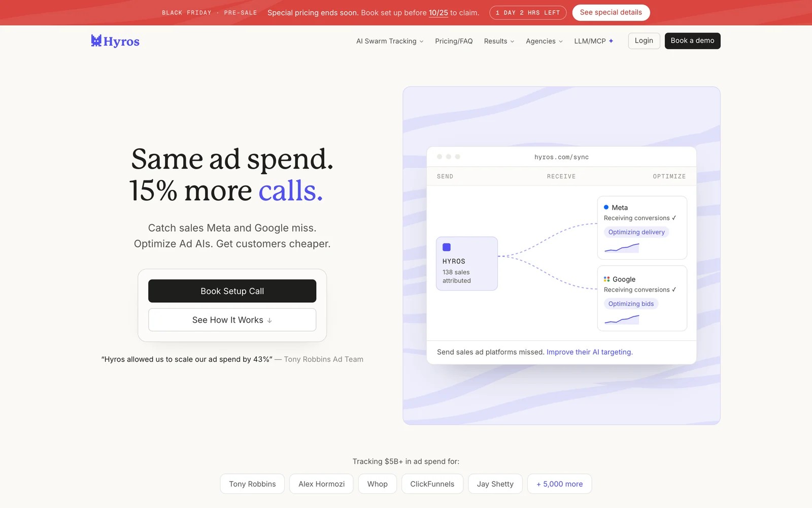Viewport: 812px width, 508px height.
Task: Select the ClickFunnels chip
Action: (432, 484)
